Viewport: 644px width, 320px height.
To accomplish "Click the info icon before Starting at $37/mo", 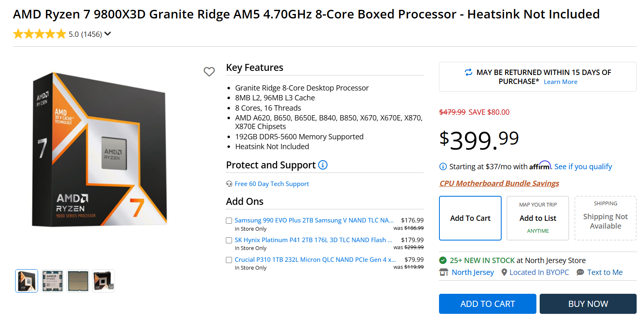I will click(x=443, y=166).
